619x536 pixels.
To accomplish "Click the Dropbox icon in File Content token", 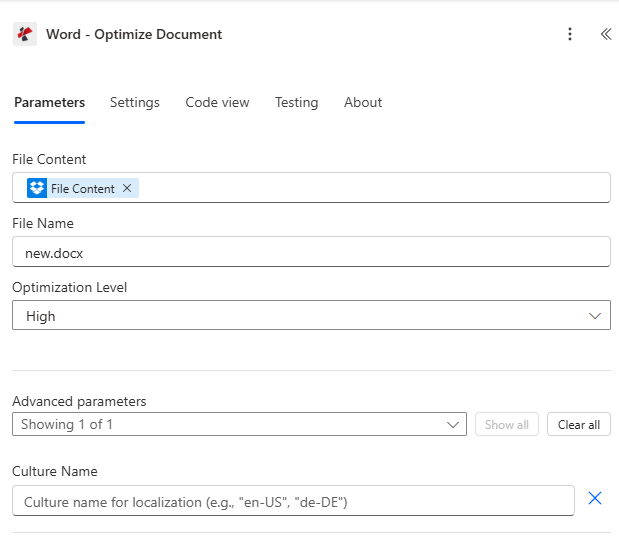I will [x=37, y=188].
